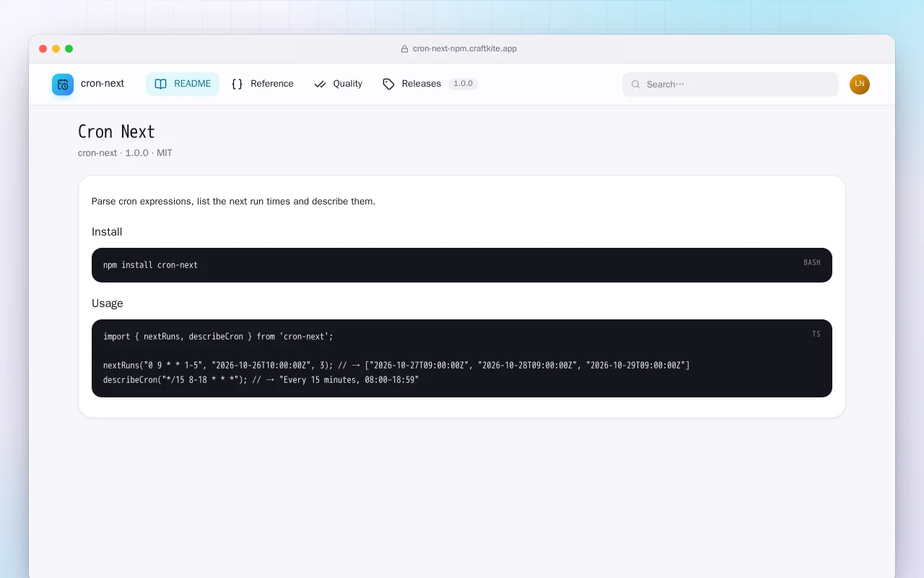Click the tag icon beside Releases
Screen dimensions: 924x578
pyautogui.click(x=388, y=84)
